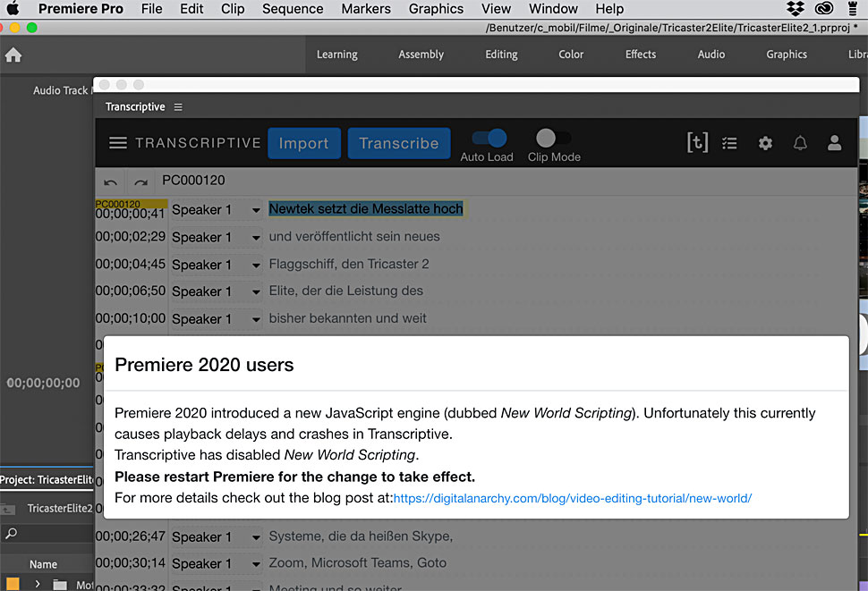The width and height of the screenshot is (868, 591).
Task: Expand the bin folder in Project panel
Action: click(x=37, y=584)
